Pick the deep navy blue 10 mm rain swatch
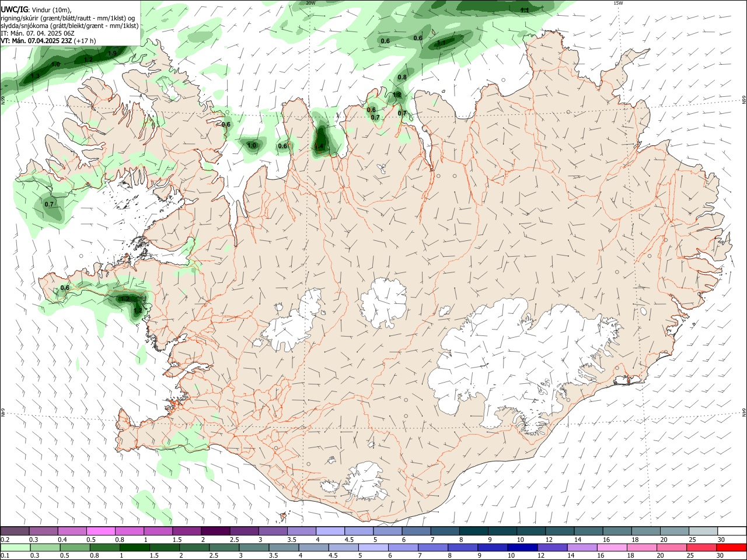The width and height of the screenshot is (747, 560). pyautogui.click(x=522, y=547)
